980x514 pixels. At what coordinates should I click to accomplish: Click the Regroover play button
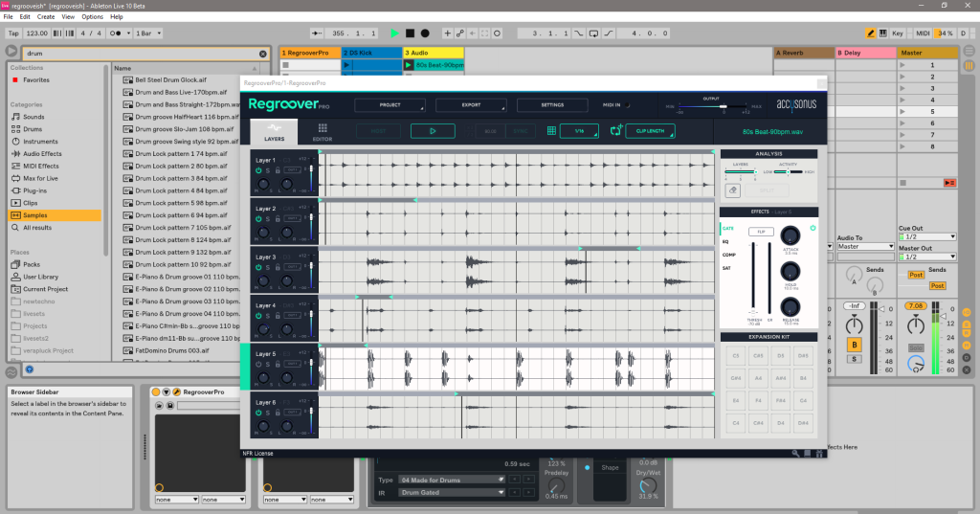(433, 131)
